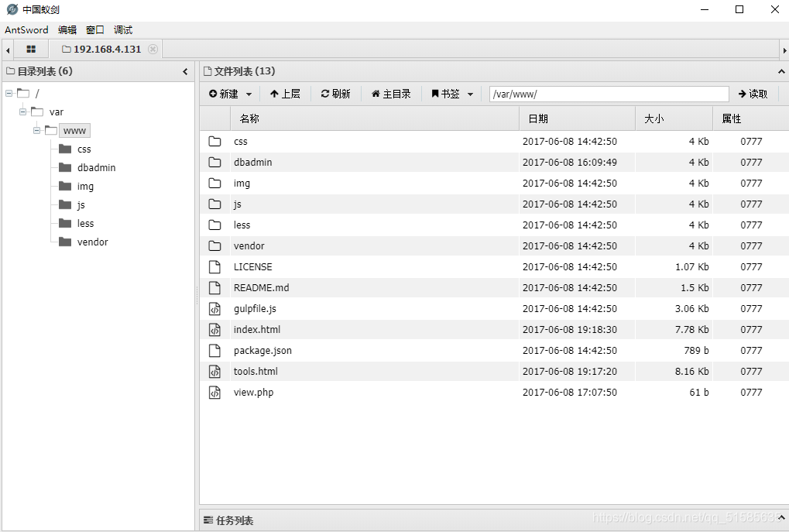The height and width of the screenshot is (532, 789).
Task: Select the vendor folder icon in the tree
Action: [x=65, y=242]
